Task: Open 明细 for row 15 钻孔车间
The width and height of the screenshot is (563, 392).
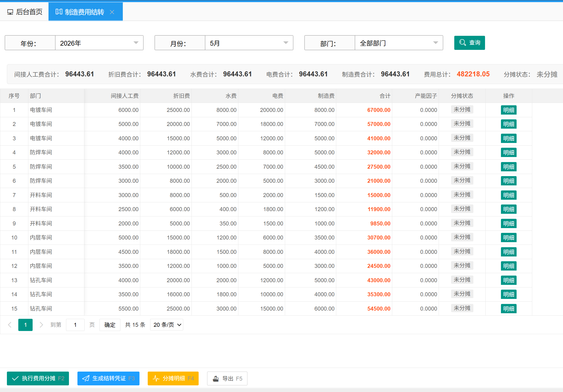Action: click(x=509, y=309)
